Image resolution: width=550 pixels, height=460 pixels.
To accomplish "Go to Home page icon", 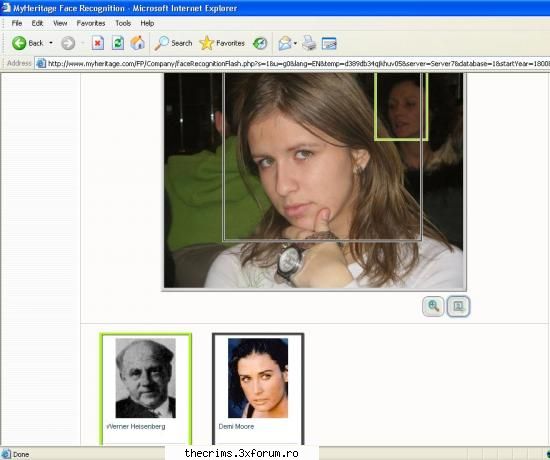I will point(138,43).
